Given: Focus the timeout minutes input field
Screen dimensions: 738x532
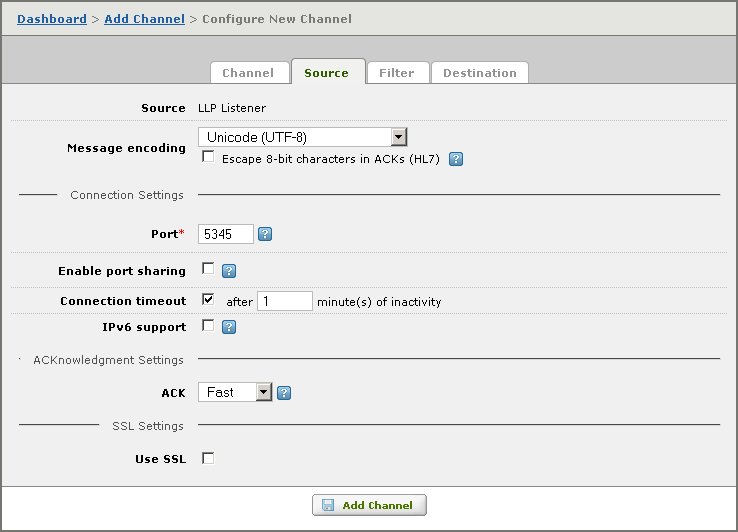Looking at the screenshot, I should coord(285,301).
